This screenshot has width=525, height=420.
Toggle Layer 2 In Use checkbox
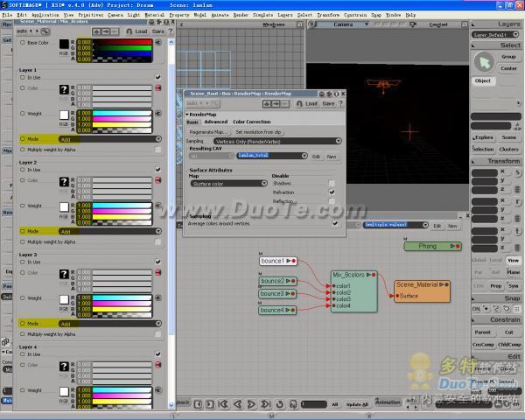(x=157, y=170)
